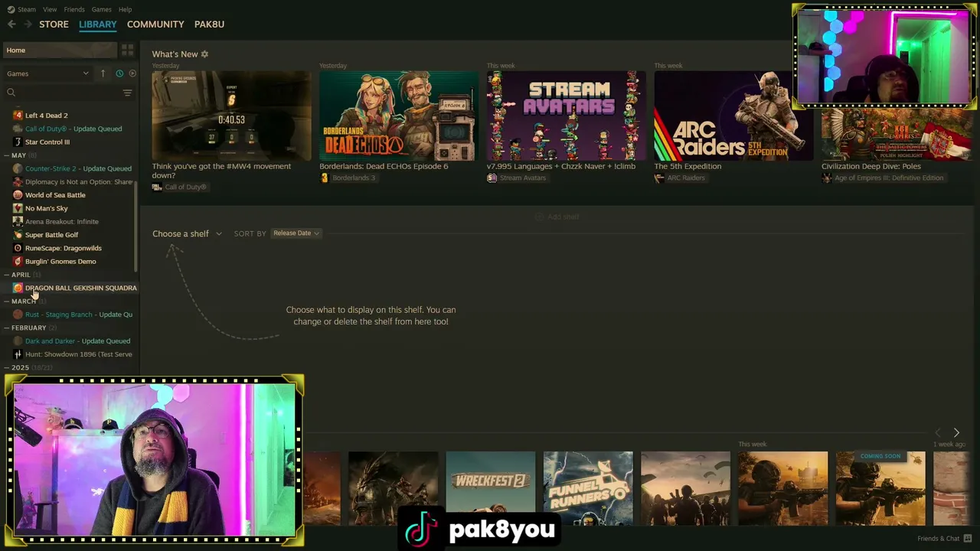Screen dimensions: 980x551
Task: Click the Hunt: Showdown 1896 game icon
Action: pos(18,354)
